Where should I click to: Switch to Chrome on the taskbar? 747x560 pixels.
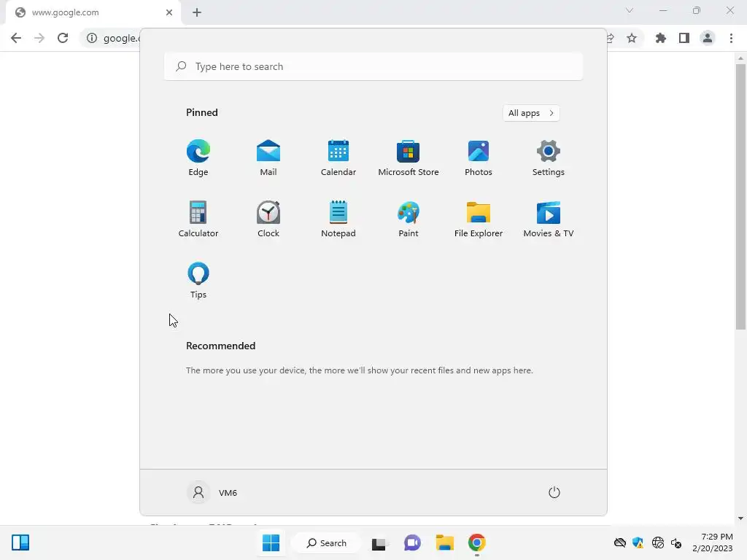477,542
